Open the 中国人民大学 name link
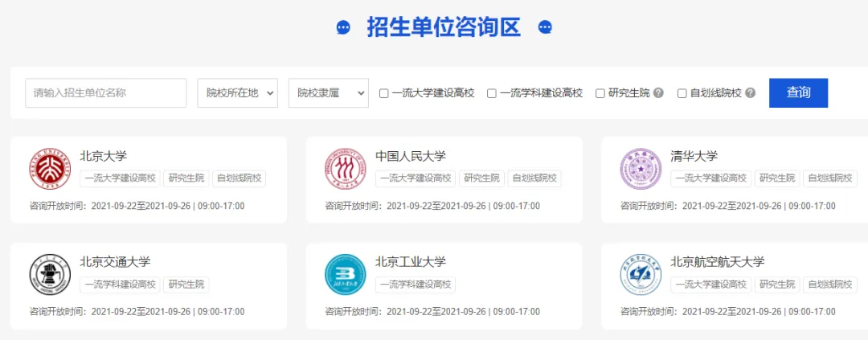This screenshot has width=868, height=340. coord(411,156)
